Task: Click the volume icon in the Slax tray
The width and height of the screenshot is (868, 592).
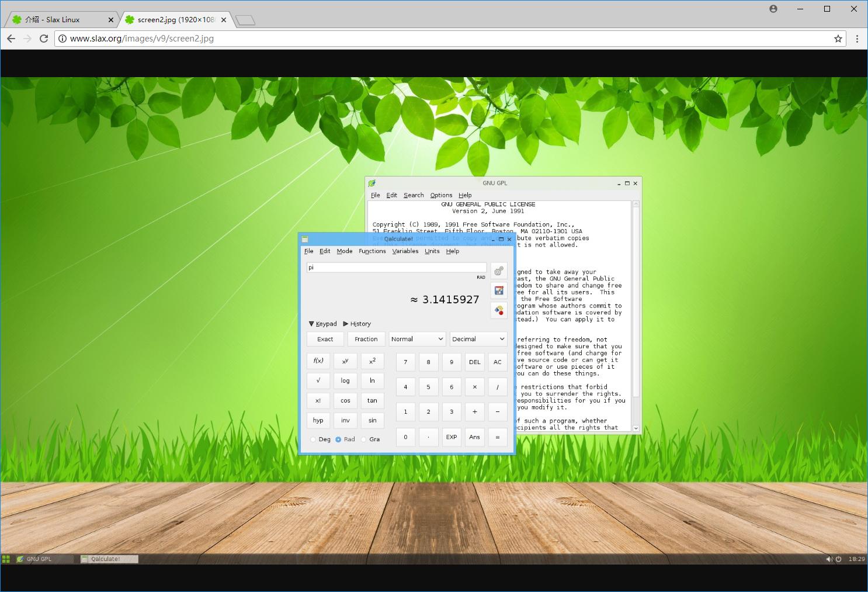Action: (828, 559)
